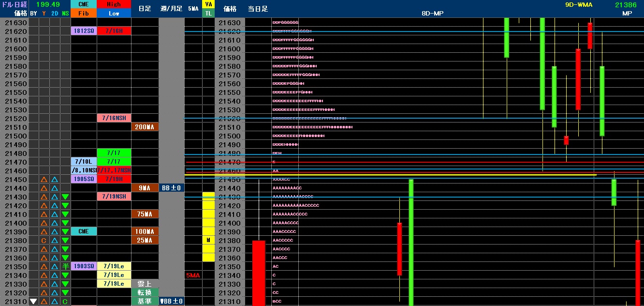Click the blue triangle at price 21440
The image size is (644, 306).
55,188
